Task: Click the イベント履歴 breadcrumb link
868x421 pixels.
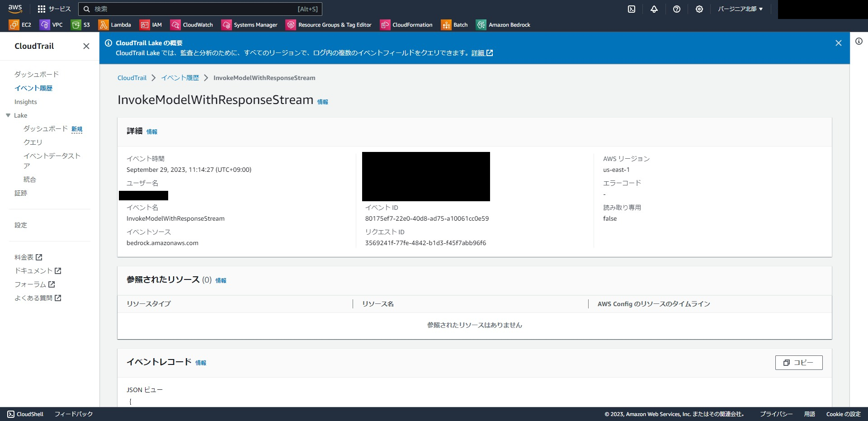Action: coord(180,78)
